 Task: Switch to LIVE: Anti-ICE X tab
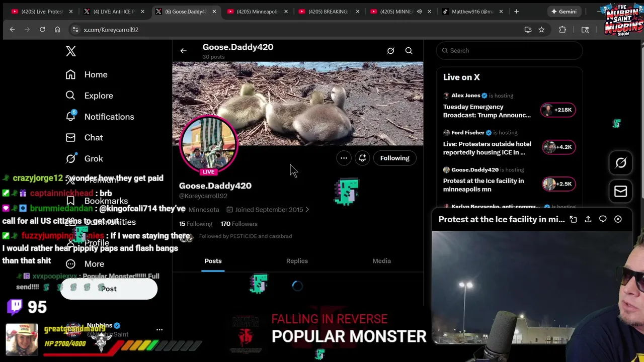click(115, 12)
